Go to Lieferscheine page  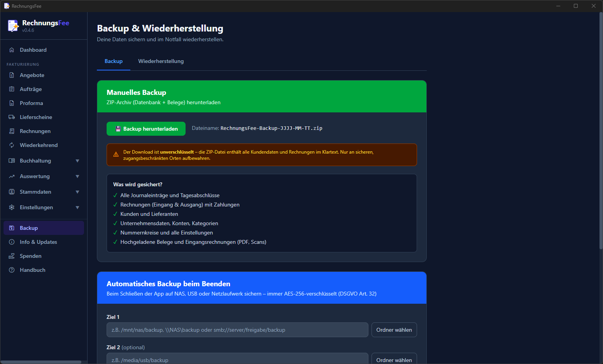pos(44,117)
